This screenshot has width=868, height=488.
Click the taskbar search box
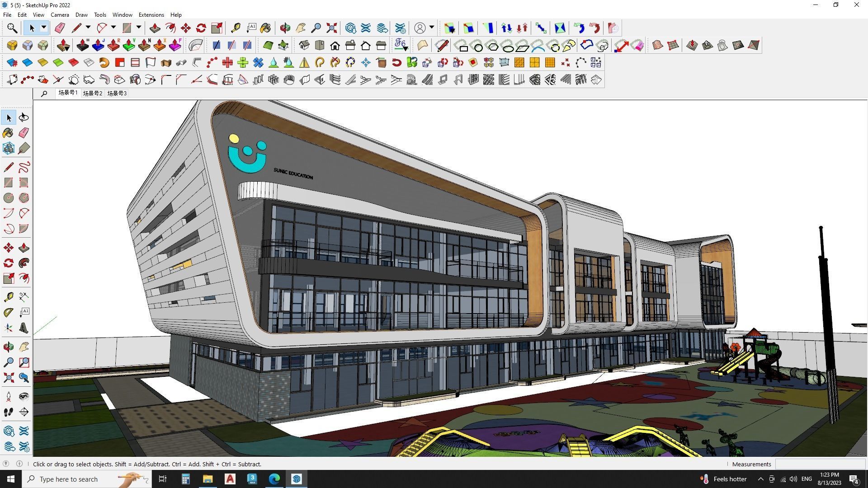86,479
